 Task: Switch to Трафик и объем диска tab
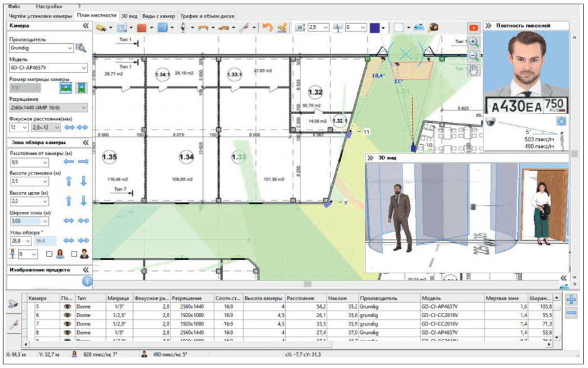207,16
